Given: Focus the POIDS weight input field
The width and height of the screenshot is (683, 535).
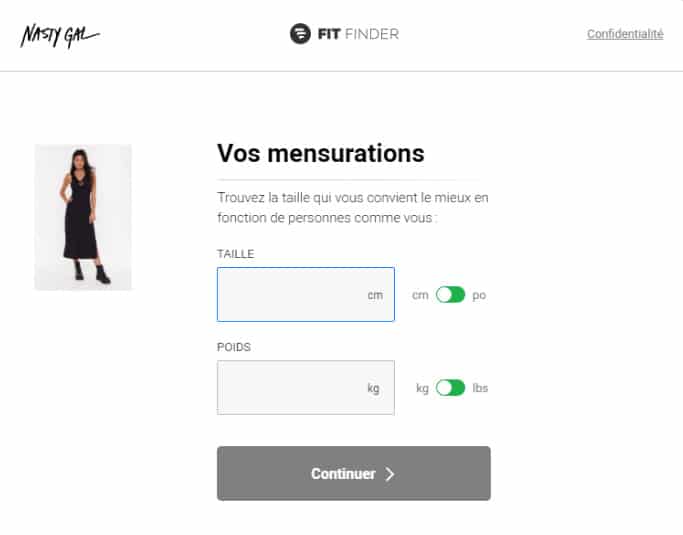Looking at the screenshot, I should click(290, 387).
